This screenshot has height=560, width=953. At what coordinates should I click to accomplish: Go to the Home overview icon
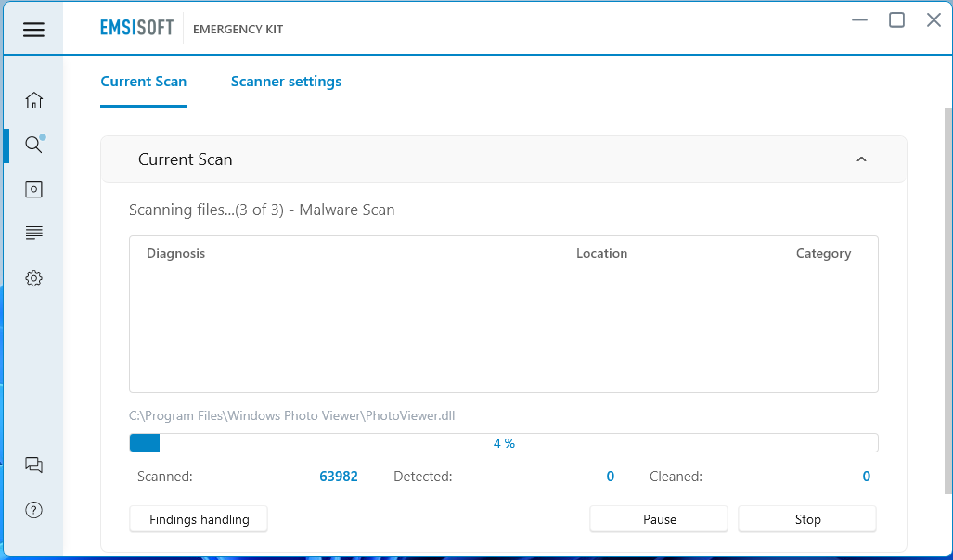click(x=33, y=100)
